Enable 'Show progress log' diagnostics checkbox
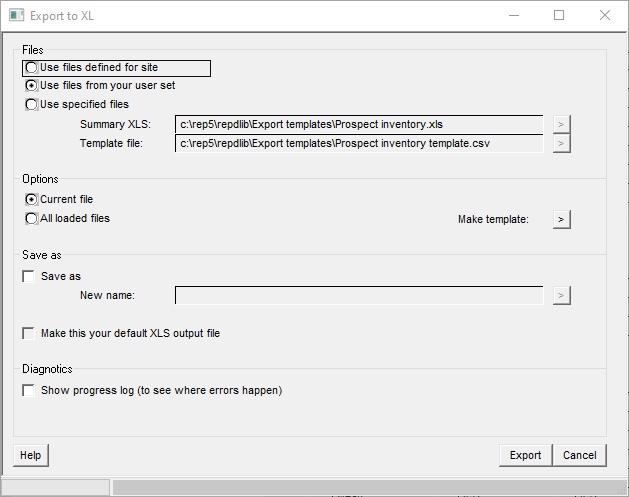Image resolution: width=629 pixels, height=497 pixels. [29, 390]
